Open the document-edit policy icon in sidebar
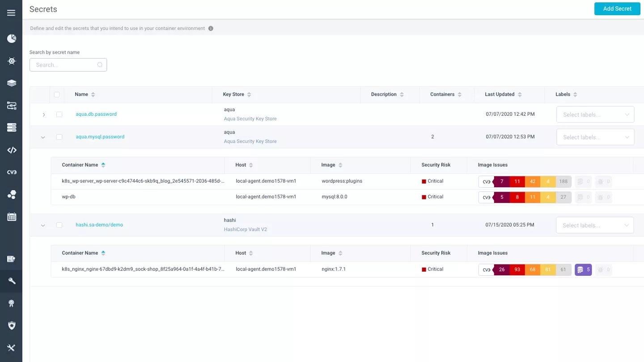This screenshot has height=362, width=644. tap(12, 259)
